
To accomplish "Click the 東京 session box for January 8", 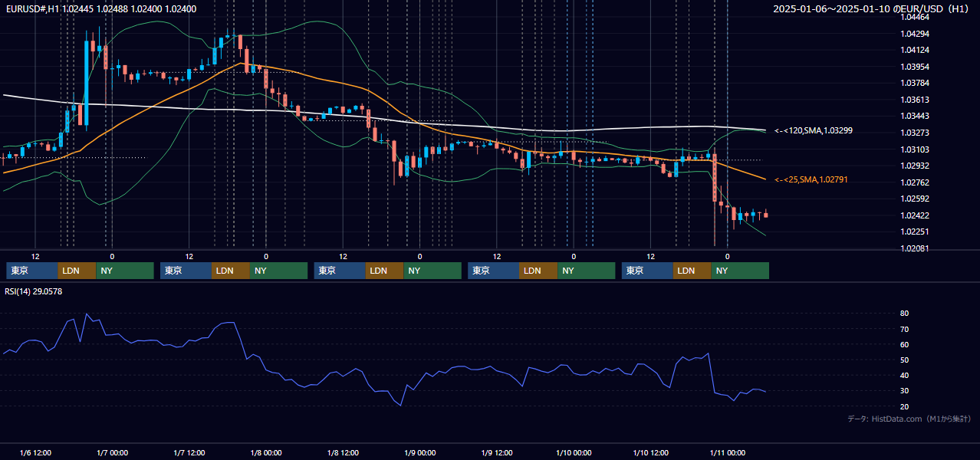I will pyautogui.click(x=340, y=271).
